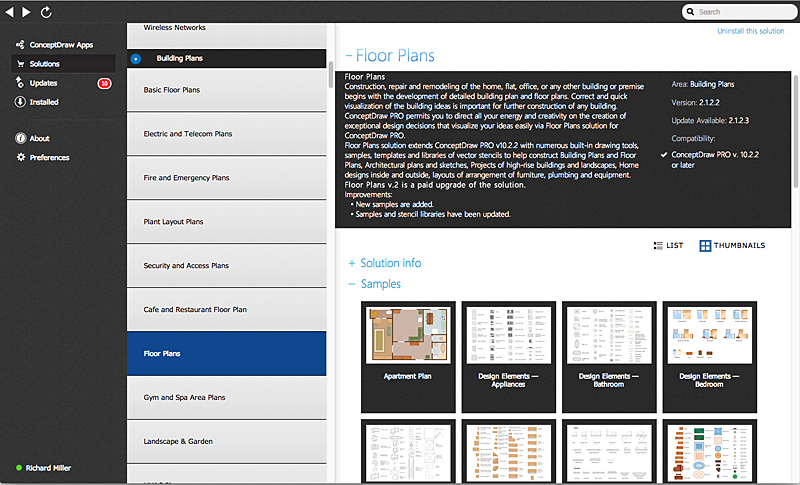Open Design Elements — Appliances sample
The width and height of the screenshot is (800, 485).
point(509,356)
